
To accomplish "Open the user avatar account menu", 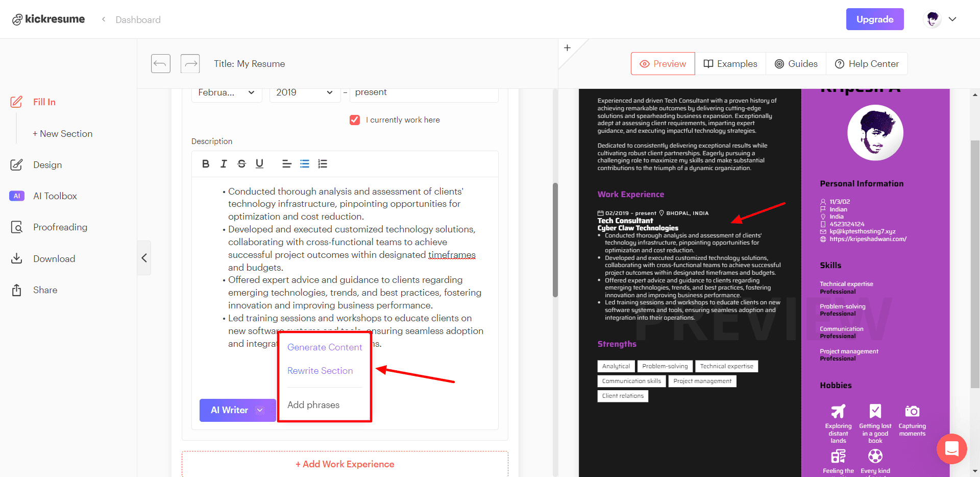I will 940,19.
